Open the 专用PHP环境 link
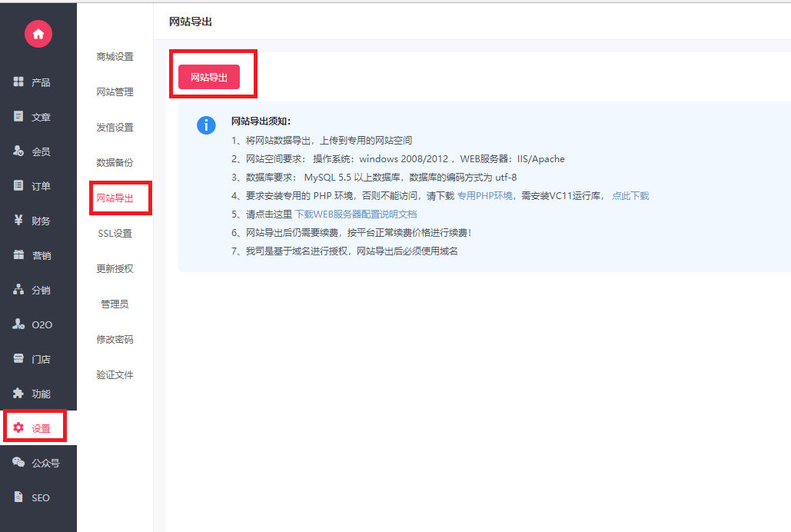This screenshot has width=791, height=532. pos(485,196)
